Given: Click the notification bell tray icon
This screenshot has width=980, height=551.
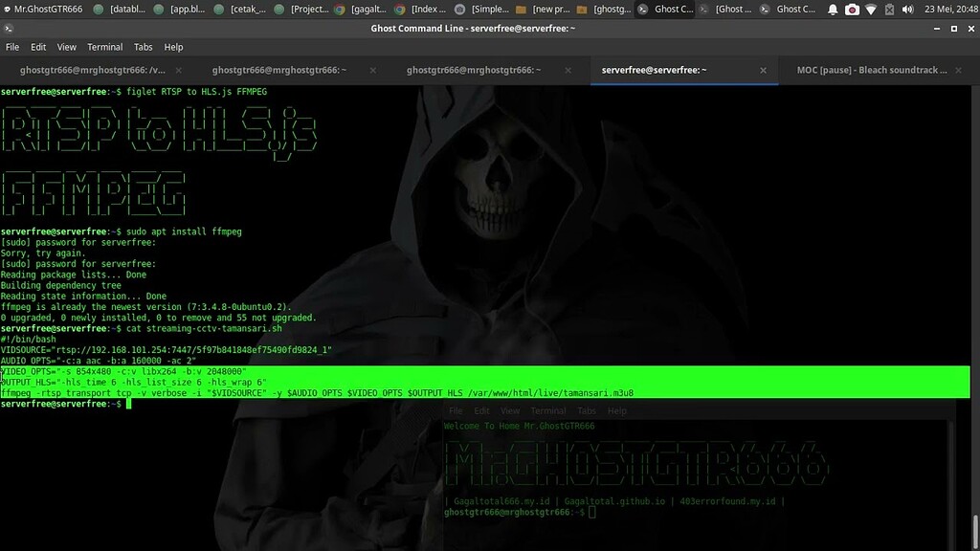Looking at the screenshot, I should pos(833,9).
